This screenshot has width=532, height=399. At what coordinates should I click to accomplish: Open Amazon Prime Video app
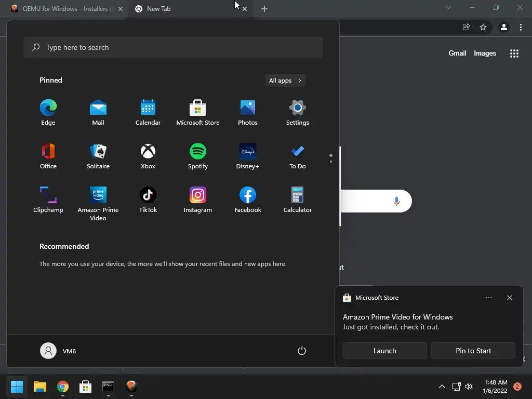[x=98, y=204]
